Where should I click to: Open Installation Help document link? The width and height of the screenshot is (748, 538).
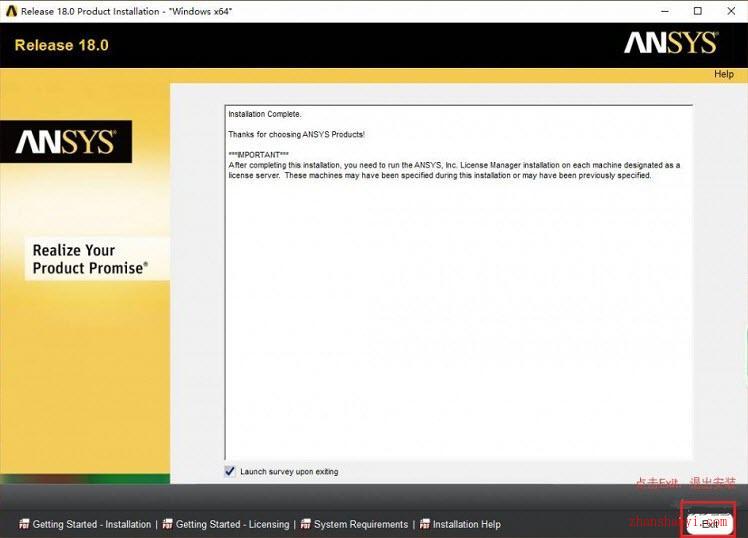[467, 524]
